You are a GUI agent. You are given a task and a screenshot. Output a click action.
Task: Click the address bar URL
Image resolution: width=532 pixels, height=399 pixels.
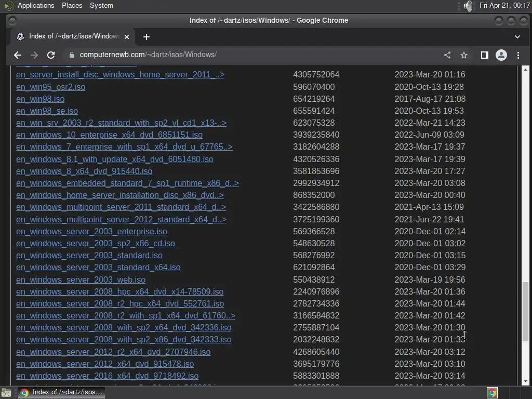point(148,55)
